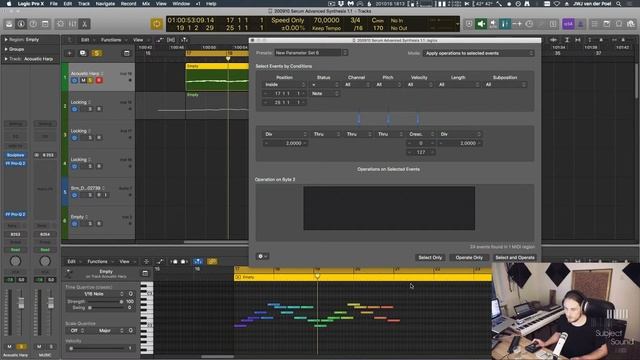Screen dimensions: 640x360
Task: Toggle power button on track 2 Locking
Action: coord(74,109)
